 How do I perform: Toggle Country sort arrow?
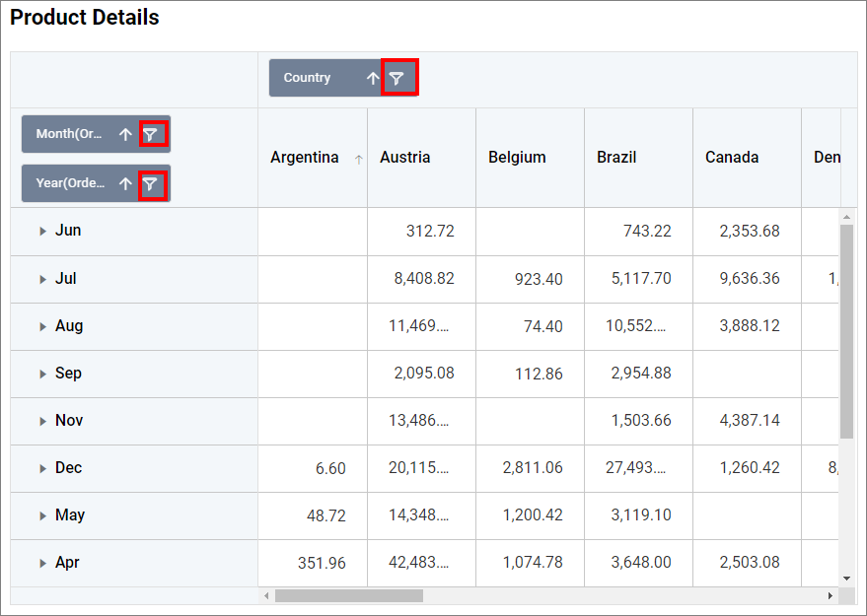(372, 78)
